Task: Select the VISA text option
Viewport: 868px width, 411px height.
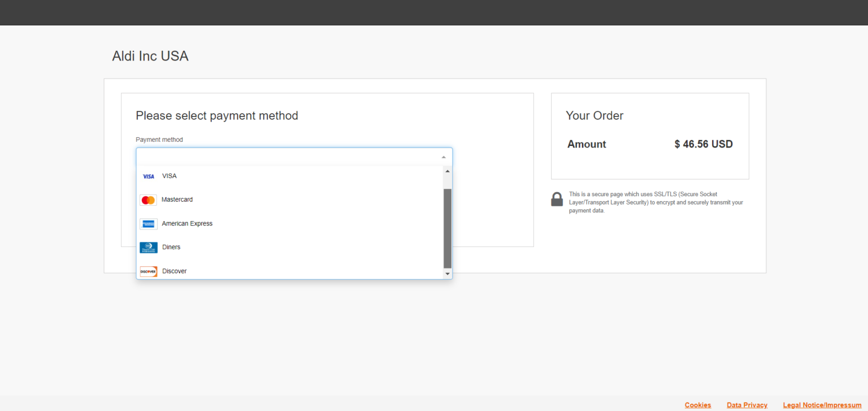Action: point(170,176)
